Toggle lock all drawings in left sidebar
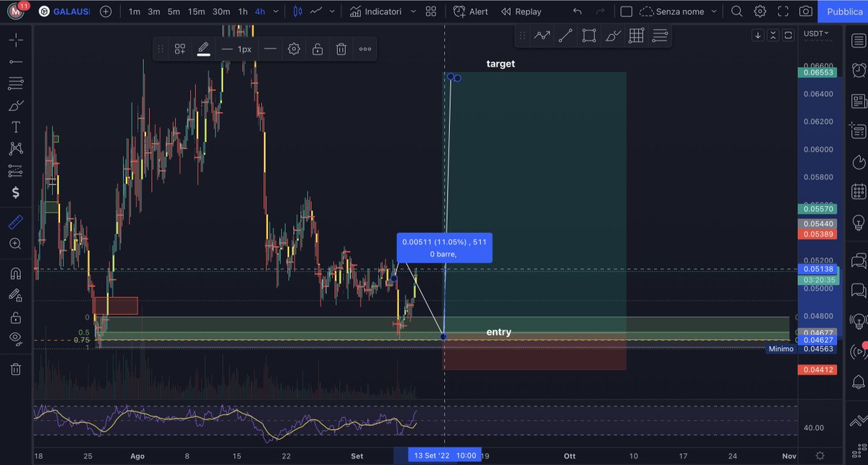 coord(15,317)
